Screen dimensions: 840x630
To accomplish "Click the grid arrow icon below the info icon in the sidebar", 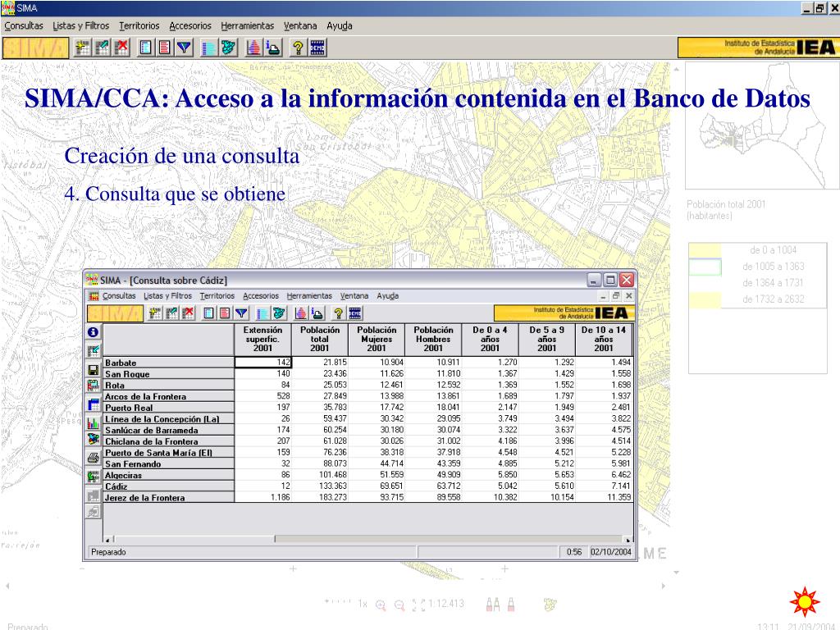I will (93, 351).
